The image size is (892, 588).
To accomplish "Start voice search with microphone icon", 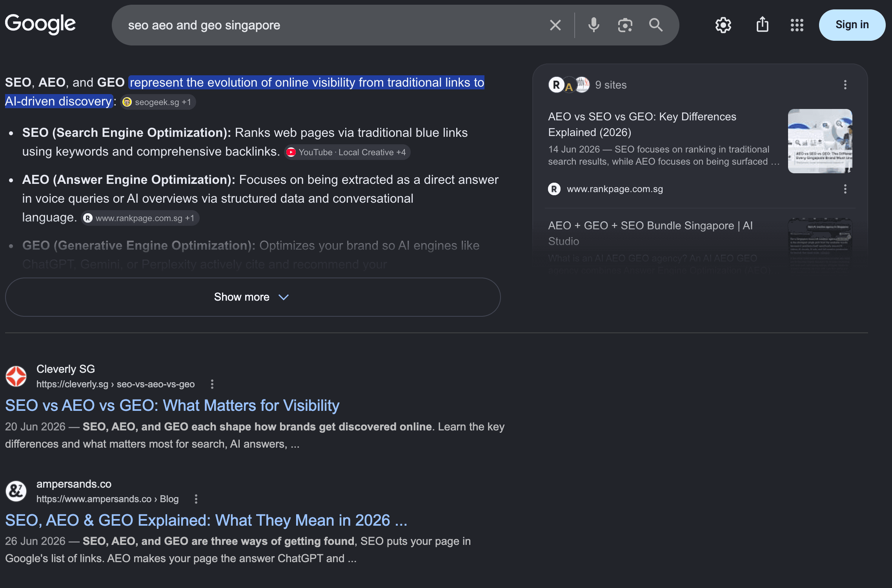I will (x=594, y=25).
